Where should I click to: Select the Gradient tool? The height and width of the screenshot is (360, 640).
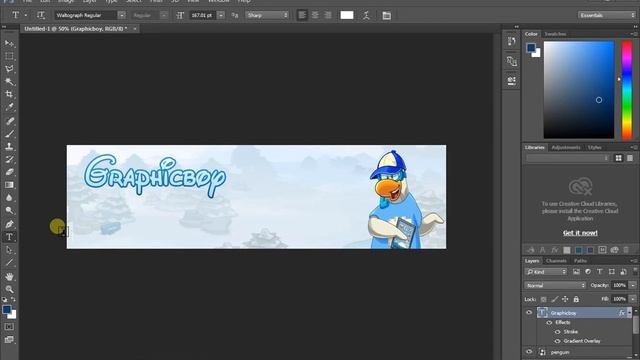[9, 185]
